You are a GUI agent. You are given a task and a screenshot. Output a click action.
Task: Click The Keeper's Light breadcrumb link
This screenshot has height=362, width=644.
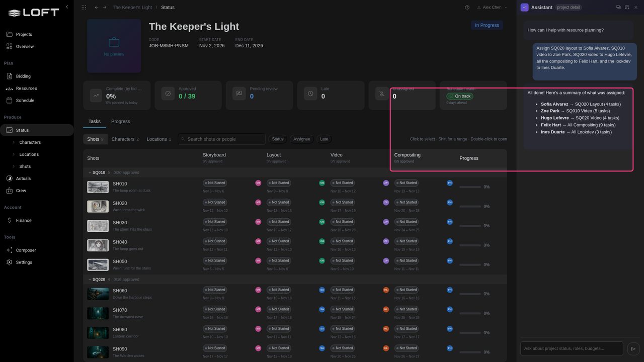[132, 8]
